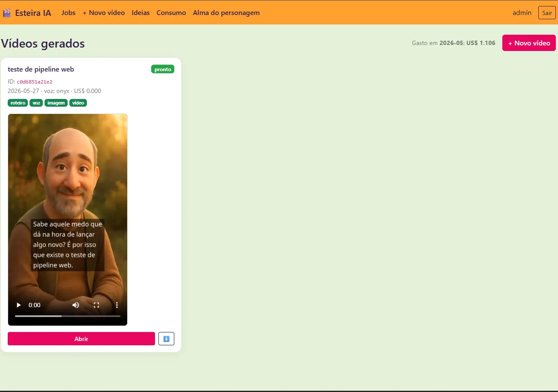
Task: Click the 'Vídeos gerados' heading
Action: click(43, 43)
